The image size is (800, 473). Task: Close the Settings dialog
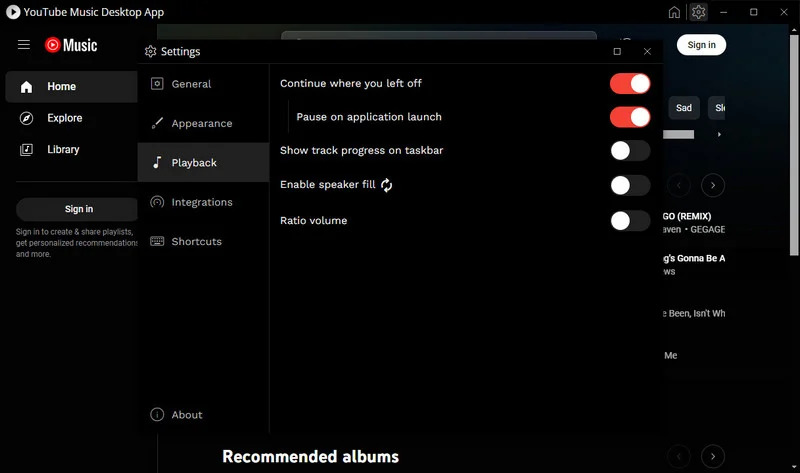pyautogui.click(x=647, y=51)
